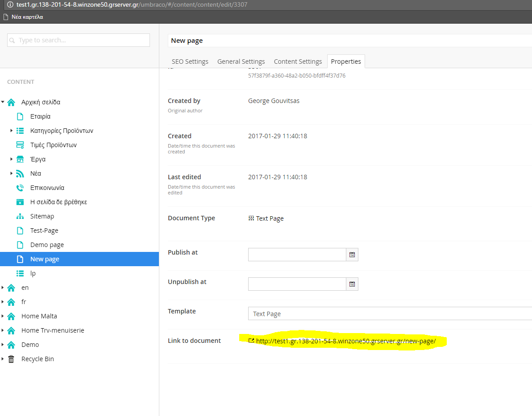This screenshot has width=532, height=416.
Task: Open the highlighted new-page document link
Action: 345,341
